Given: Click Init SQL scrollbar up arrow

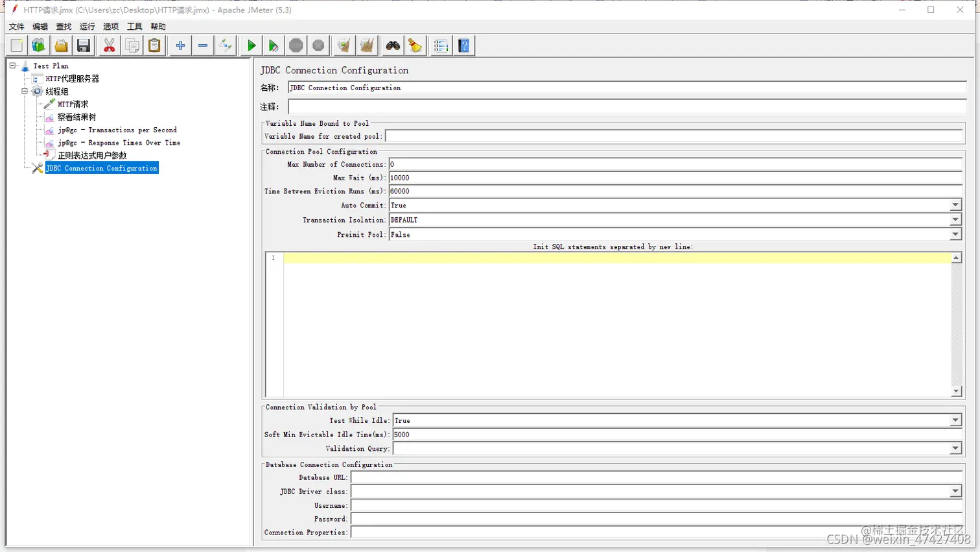Looking at the screenshot, I should tap(956, 258).
